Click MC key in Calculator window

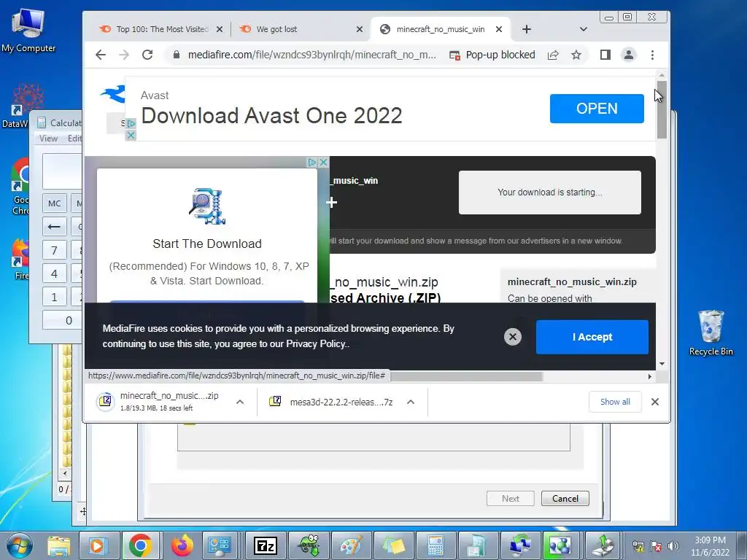tap(54, 203)
